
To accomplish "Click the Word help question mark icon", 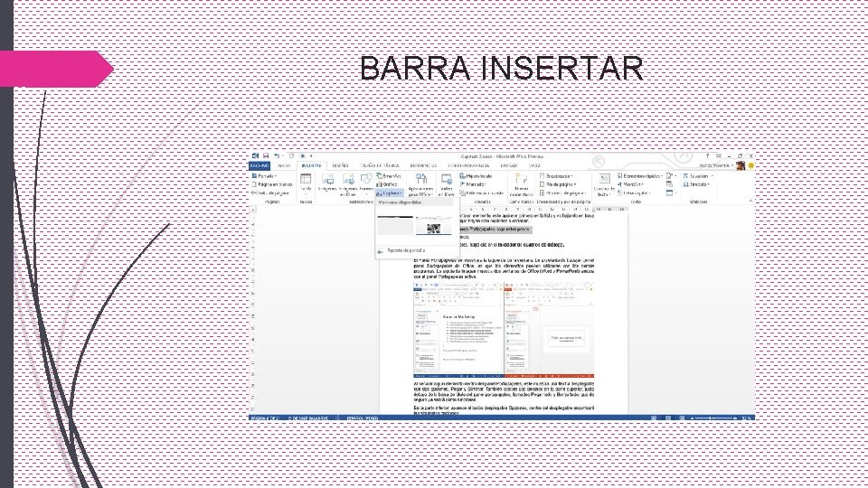I will coord(707,156).
